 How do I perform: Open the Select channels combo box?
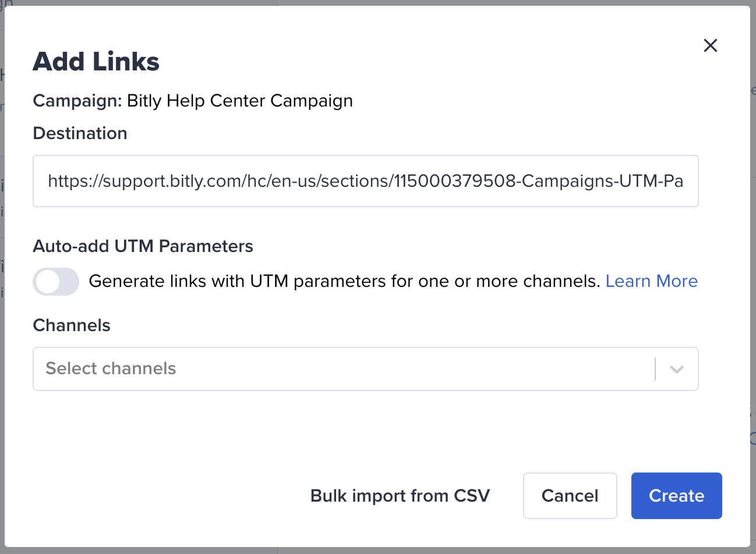tap(344, 369)
